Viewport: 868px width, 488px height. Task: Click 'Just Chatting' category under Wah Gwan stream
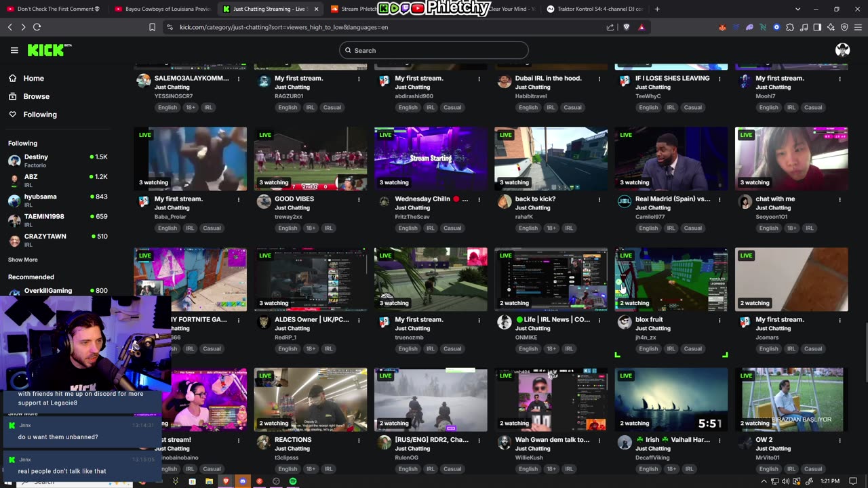pos(533,449)
